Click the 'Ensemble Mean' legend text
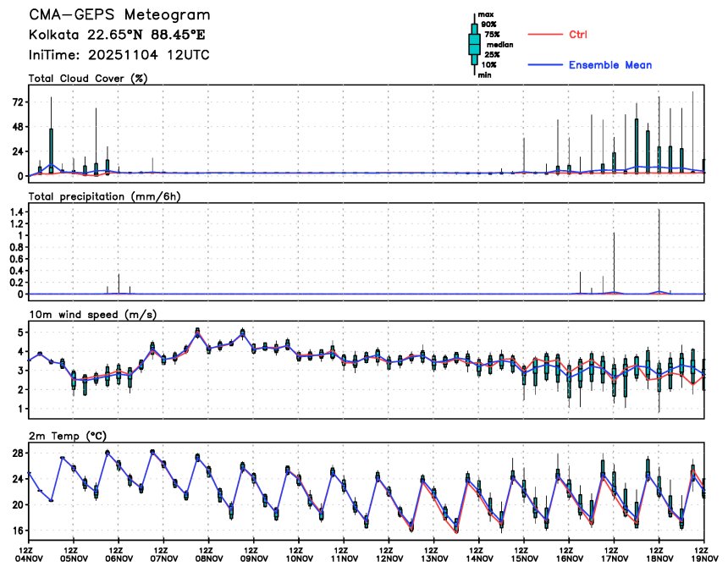 (610, 65)
